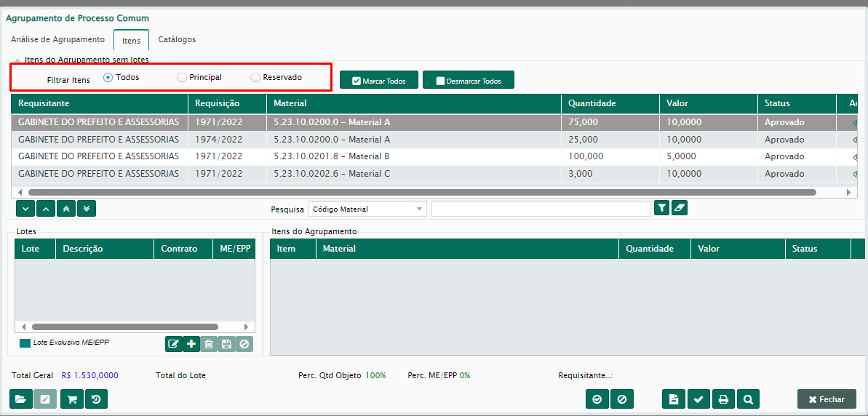Image resolution: width=868 pixels, height=416 pixels.
Task: Choose the Todos filter radio option
Action: pos(108,77)
